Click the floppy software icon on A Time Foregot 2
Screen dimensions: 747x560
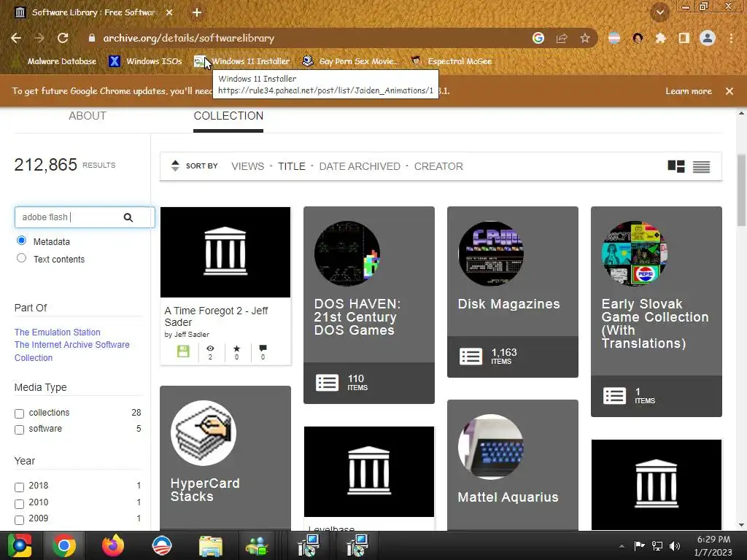click(x=183, y=351)
